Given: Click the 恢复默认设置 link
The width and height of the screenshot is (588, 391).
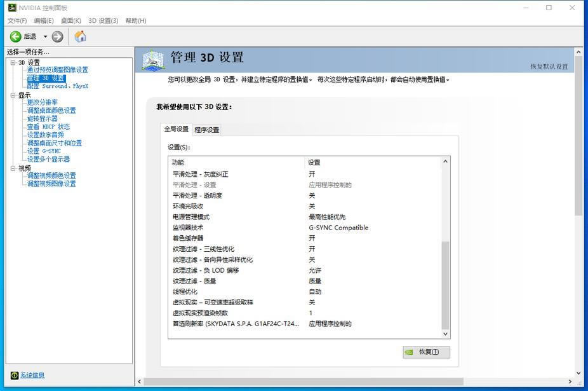Looking at the screenshot, I should pos(549,67).
